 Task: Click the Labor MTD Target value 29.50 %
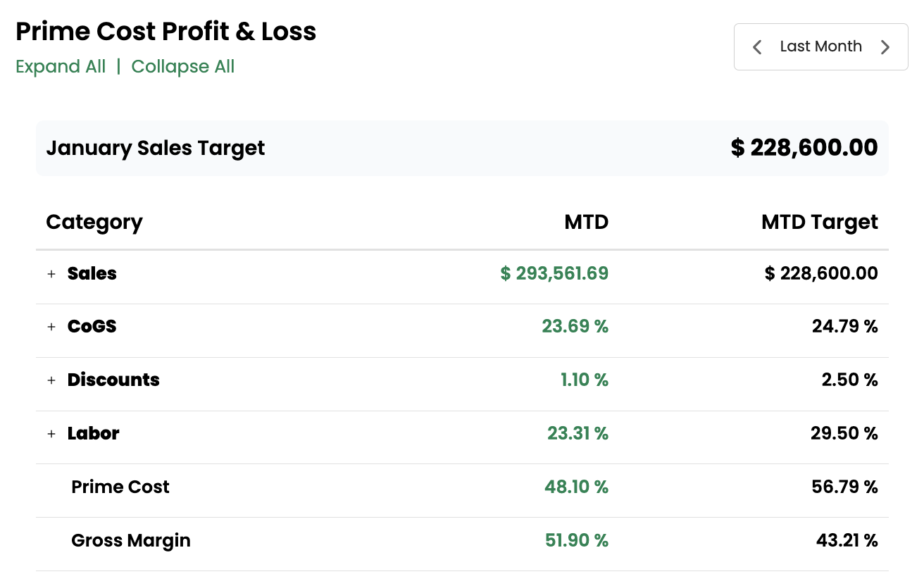click(844, 433)
